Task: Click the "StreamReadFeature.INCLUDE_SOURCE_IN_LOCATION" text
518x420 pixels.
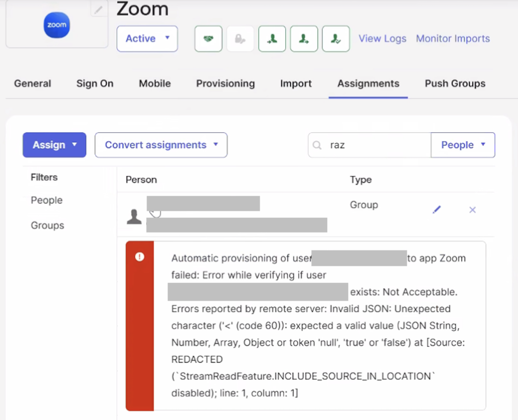Action: pyautogui.click(x=305, y=376)
